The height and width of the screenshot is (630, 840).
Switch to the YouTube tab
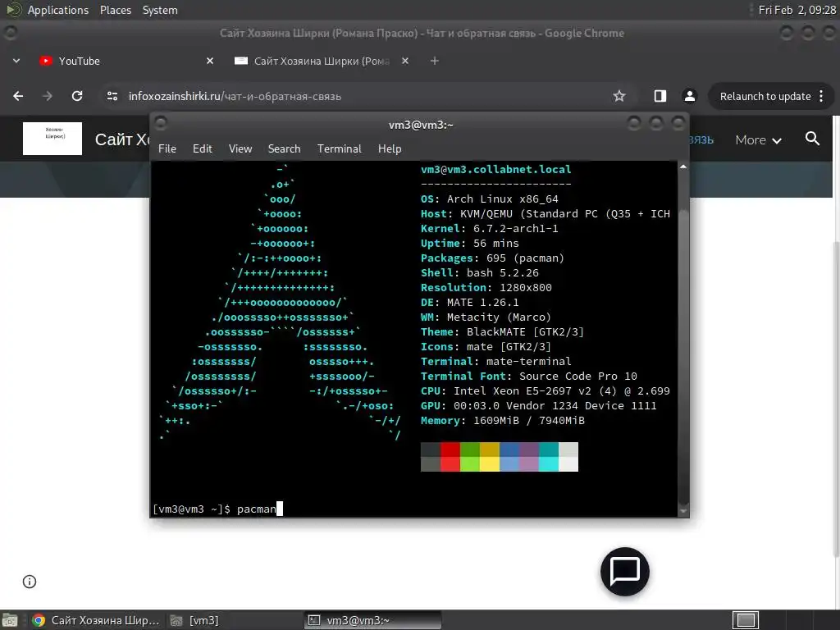click(x=126, y=61)
